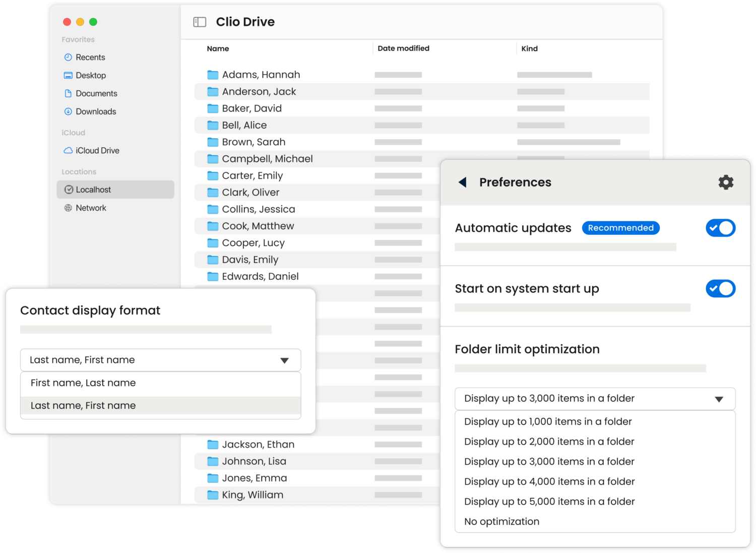Select Display up to 1,000 items option
This screenshot has width=756, height=553.
pyautogui.click(x=547, y=422)
